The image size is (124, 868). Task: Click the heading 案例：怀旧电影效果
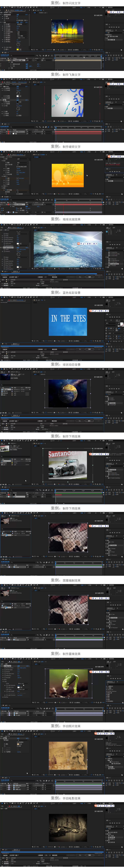pos(66,798)
